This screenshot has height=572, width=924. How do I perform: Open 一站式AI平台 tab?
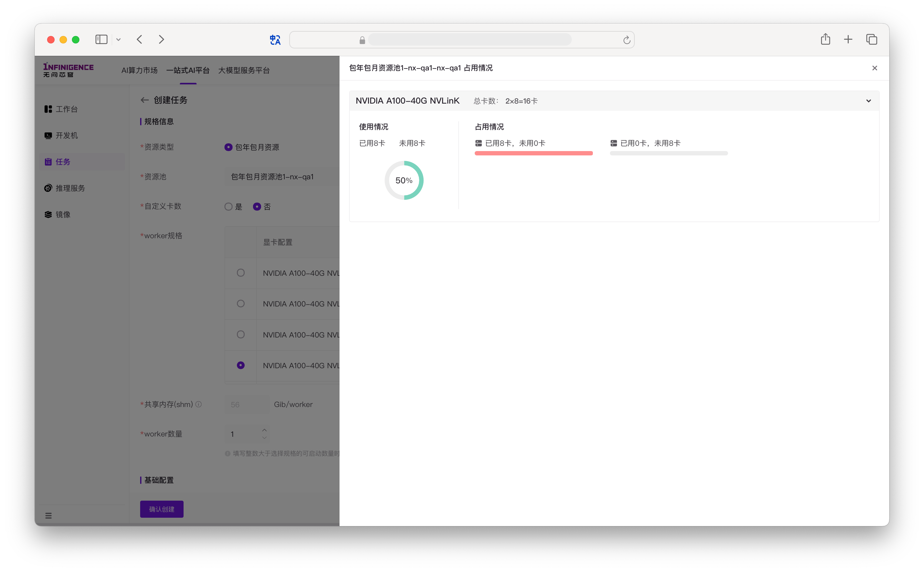[188, 70]
